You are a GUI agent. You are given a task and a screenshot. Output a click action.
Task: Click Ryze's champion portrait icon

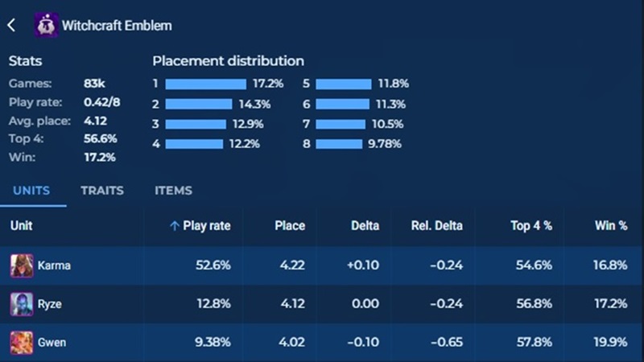(22, 304)
